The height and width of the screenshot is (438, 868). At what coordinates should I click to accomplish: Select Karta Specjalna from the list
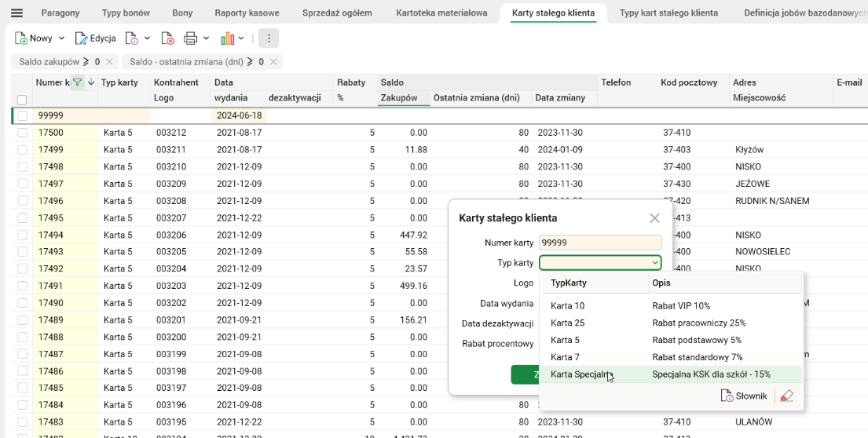(581, 374)
